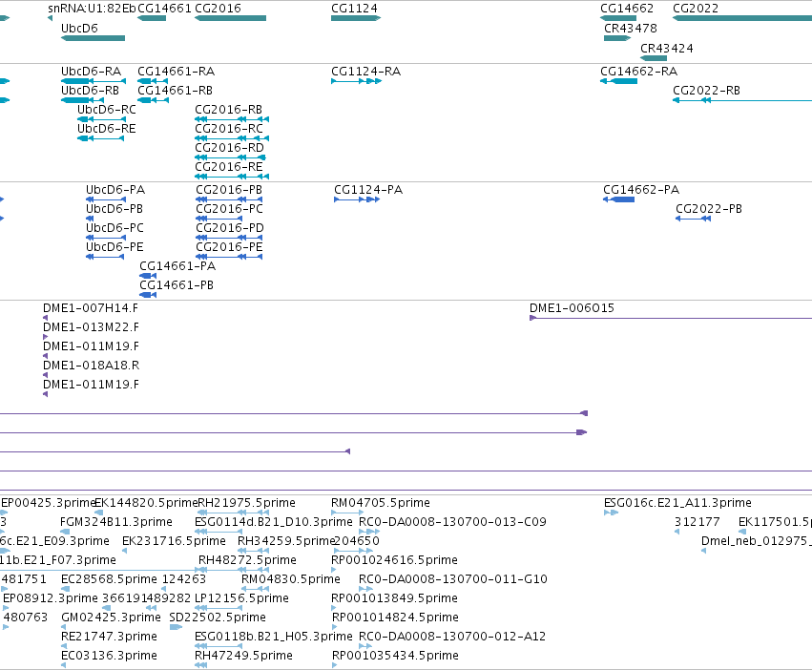
Task: Click the UbcD6-RA transcript label
Action: (92, 71)
